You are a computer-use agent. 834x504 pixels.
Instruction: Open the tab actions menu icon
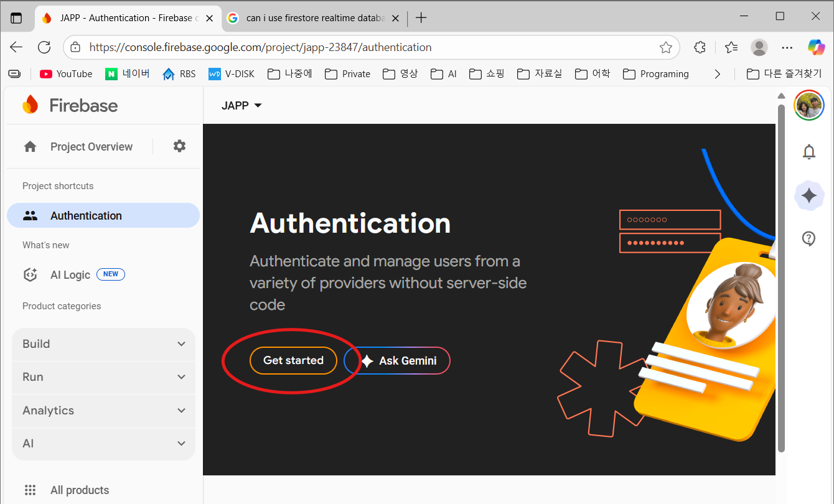coord(16,18)
